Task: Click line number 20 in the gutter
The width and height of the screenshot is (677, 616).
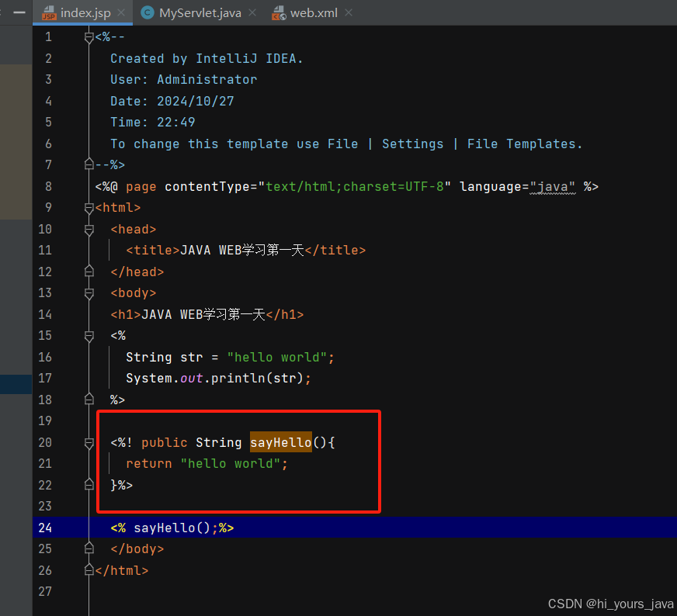Action: (x=45, y=442)
